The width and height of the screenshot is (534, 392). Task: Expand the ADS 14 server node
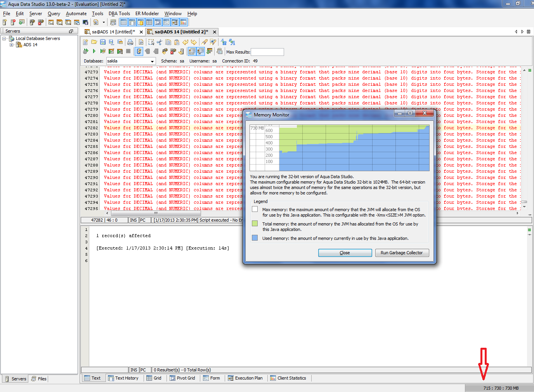tap(11, 45)
